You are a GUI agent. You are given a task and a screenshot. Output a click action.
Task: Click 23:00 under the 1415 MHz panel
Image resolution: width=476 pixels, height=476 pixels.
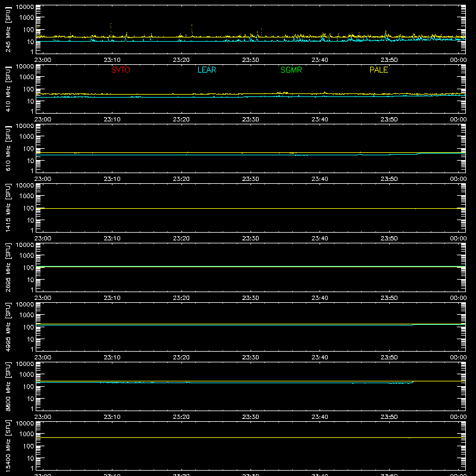point(42,239)
